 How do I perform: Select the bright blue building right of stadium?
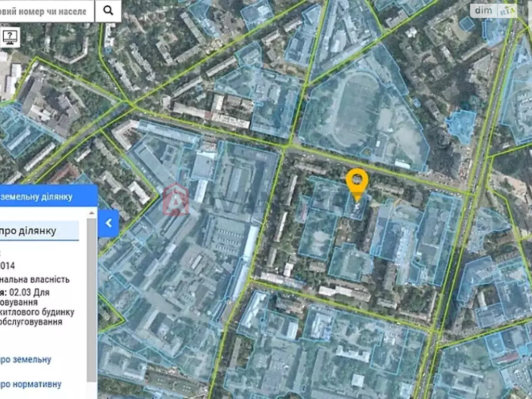pyautogui.click(x=461, y=123)
